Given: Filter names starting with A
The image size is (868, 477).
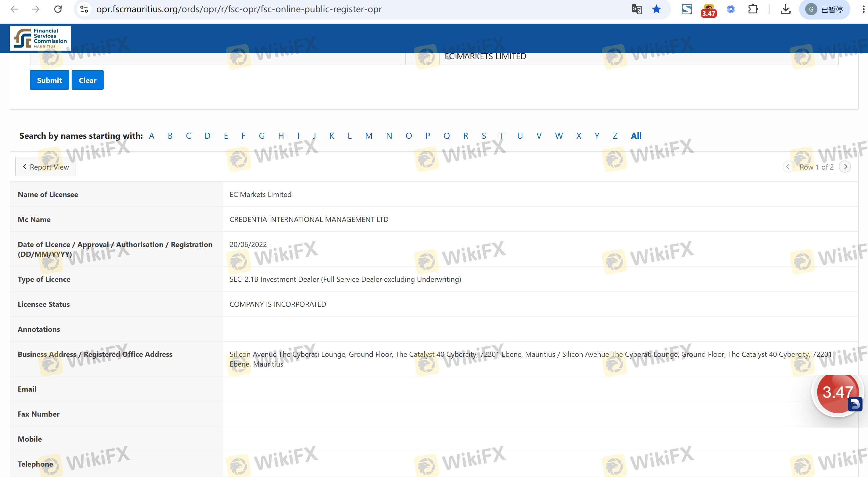Looking at the screenshot, I should click(152, 135).
